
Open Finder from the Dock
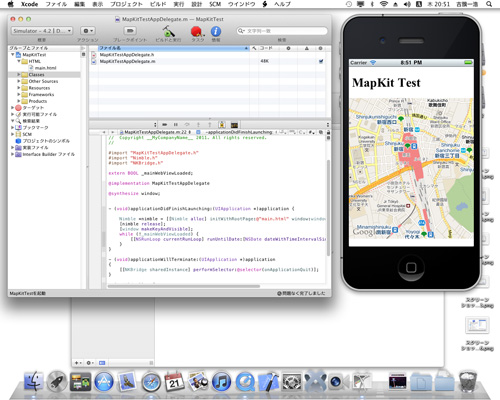click(34, 381)
